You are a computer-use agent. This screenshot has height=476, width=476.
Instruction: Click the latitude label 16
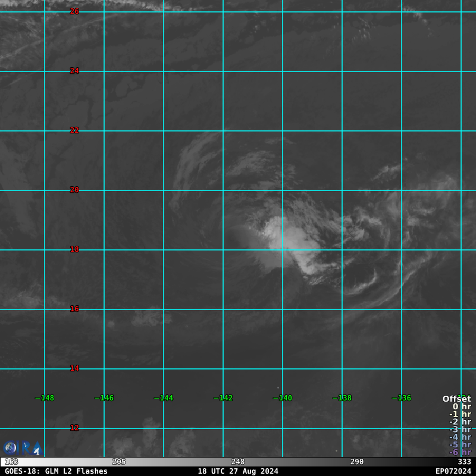click(74, 309)
